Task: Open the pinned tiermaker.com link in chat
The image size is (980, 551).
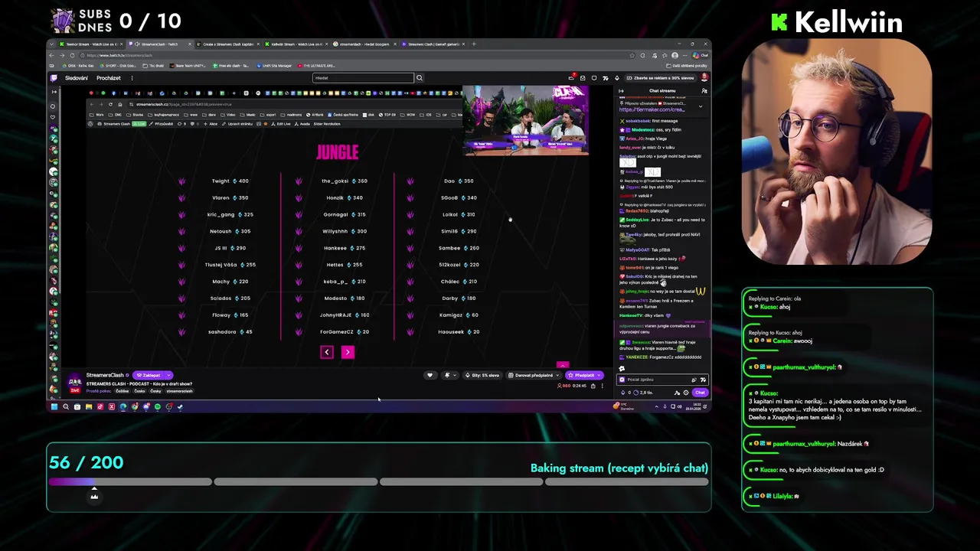Action: tap(651, 109)
